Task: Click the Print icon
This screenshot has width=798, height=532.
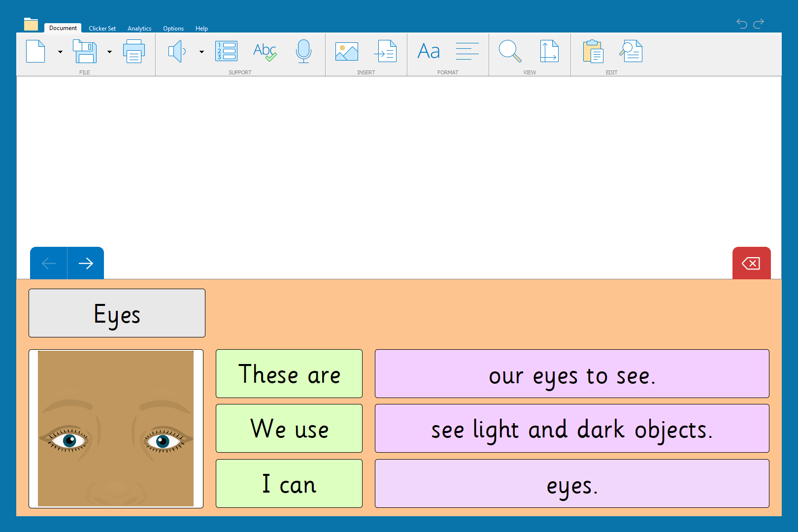Action: point(133,51)
